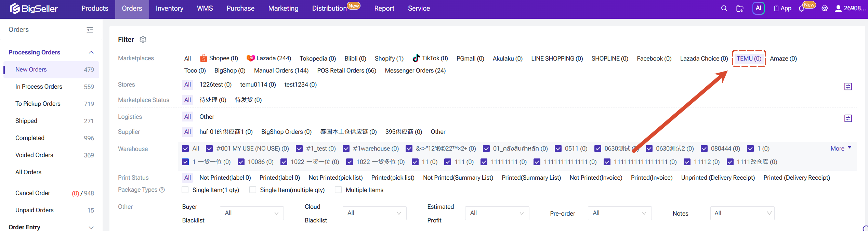This screenshot has height=231, width=868.
Task: Check Single Item(1 qty) package type
Action: click(185, 190)
